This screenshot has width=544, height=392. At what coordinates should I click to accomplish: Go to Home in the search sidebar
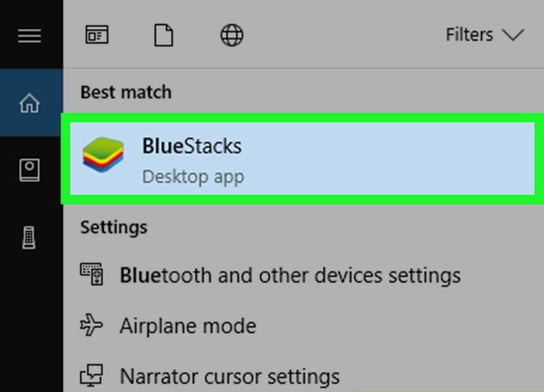coord(29,103)
